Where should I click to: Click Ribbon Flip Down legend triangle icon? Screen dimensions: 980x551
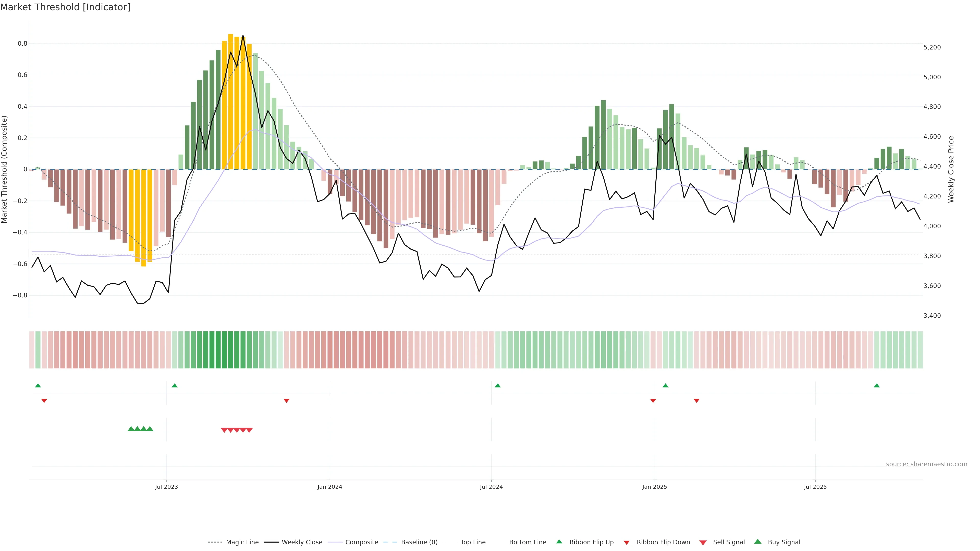point(627,543)
